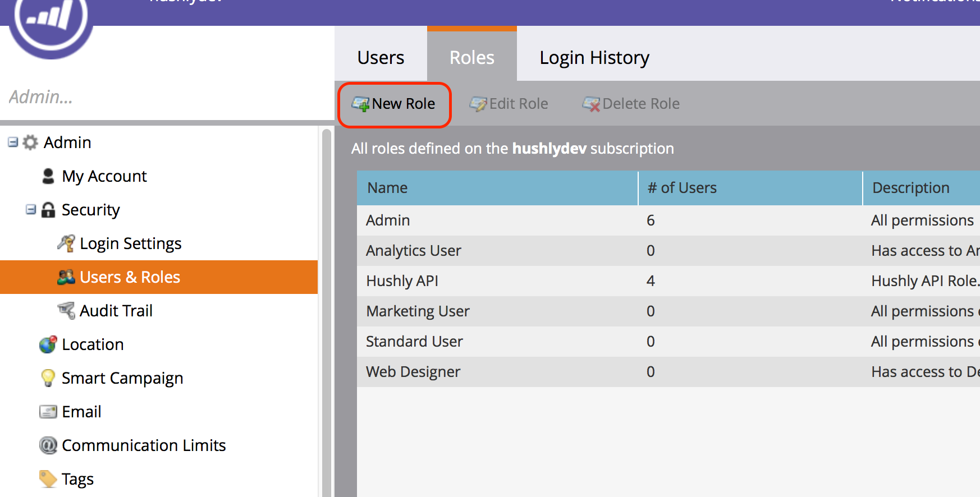Viewport: 980px width, 497px height.
Task: Click the Admin role's user count 6
Action: pos(651,220)
